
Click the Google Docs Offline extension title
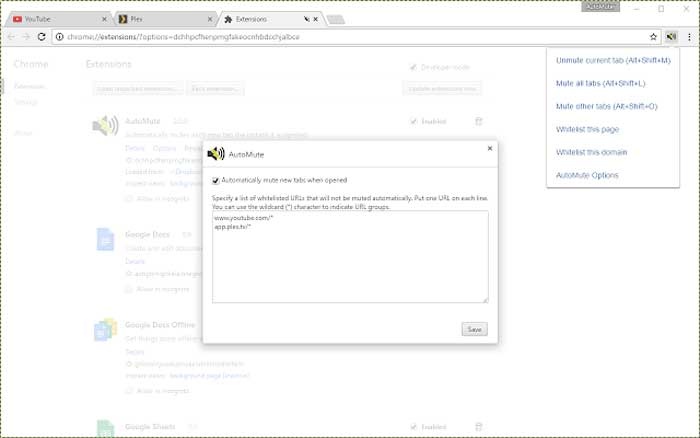[160, 325]
